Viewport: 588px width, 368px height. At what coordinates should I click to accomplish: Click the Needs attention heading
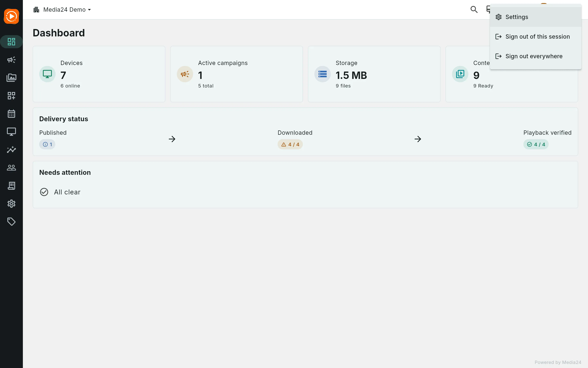point(65,172)
